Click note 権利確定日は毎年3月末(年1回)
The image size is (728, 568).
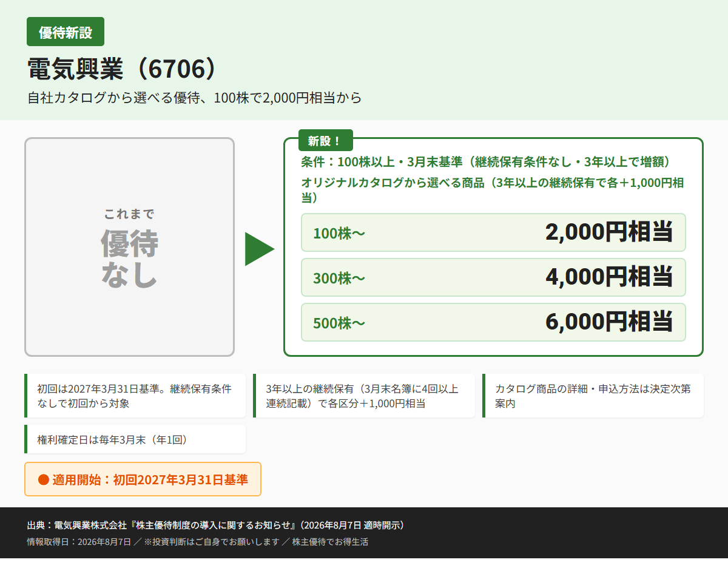point(135,439)
